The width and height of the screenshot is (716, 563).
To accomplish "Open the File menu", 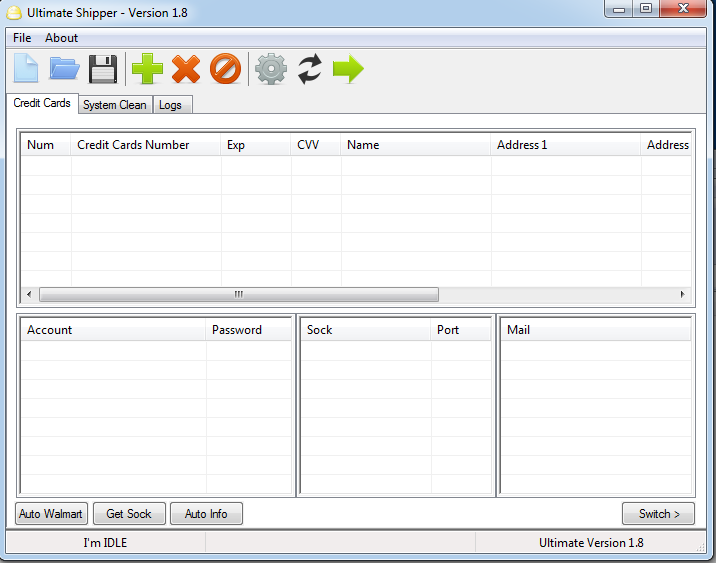I will click(x=22, y=38).
